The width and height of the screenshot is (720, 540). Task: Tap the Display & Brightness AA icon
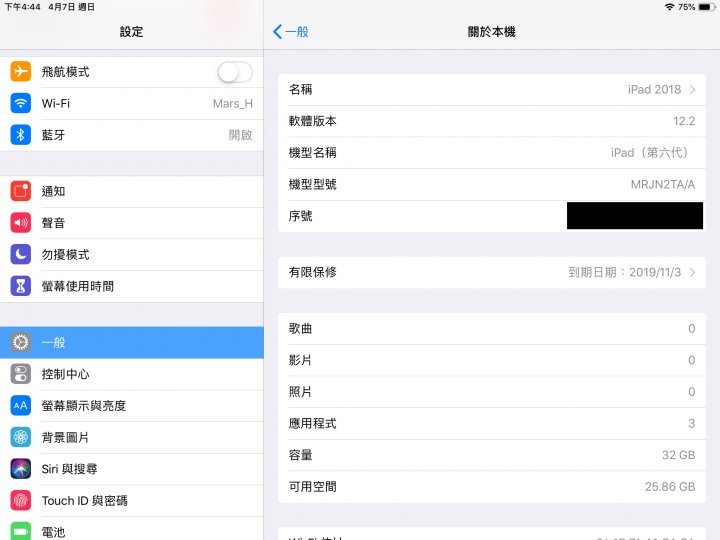click(x=21, y=405)
